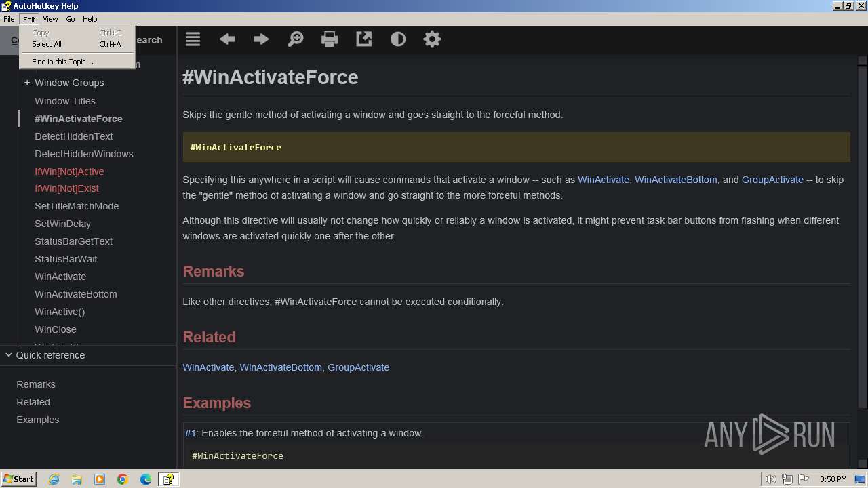Open the WinActive() topic
Viewport: 868px width, 488px height.
(60, 312)
